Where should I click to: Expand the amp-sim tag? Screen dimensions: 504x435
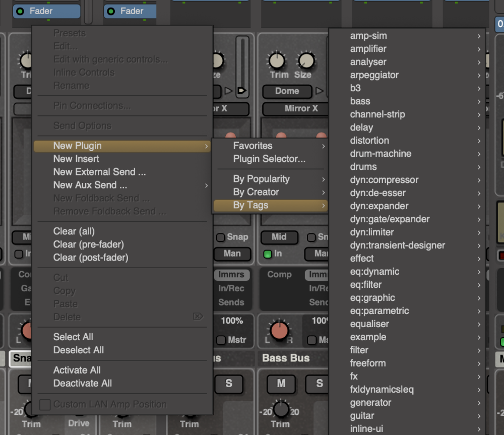coord(407,36)
